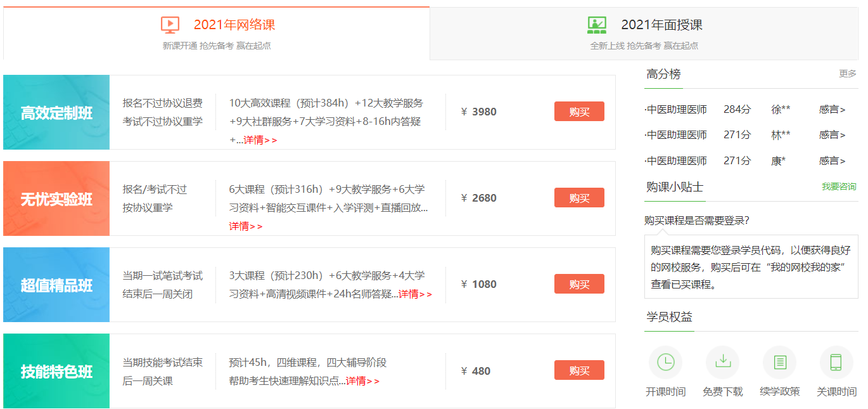Click 购买 for the 高效定制班 course
Image resolution: width=868 pixels, height=409 pixels.
578,111
